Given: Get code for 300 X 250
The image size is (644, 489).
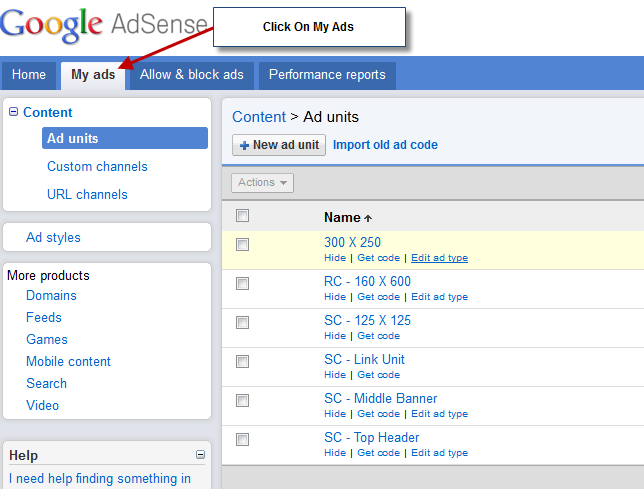Looking at the screenshot, I should click(x=378, y=258).
